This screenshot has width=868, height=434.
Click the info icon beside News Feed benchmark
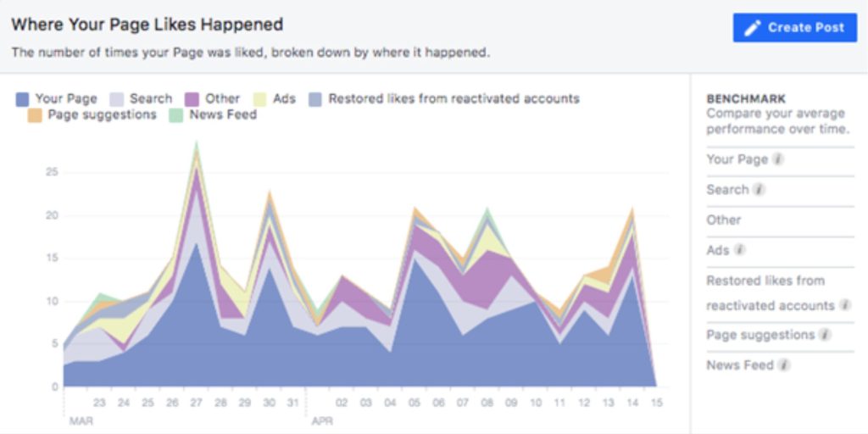pos(784,365)
